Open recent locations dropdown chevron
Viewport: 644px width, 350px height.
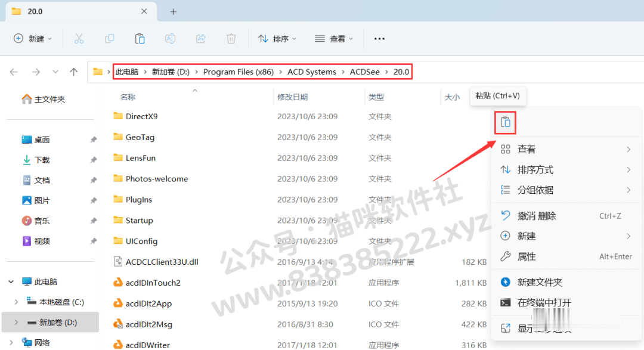pos(55,72)
